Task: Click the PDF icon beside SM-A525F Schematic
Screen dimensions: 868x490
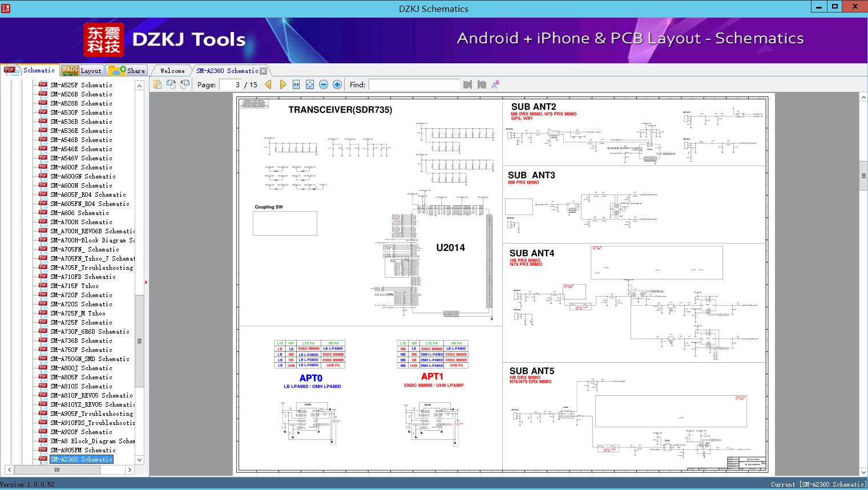Action: 43,85
